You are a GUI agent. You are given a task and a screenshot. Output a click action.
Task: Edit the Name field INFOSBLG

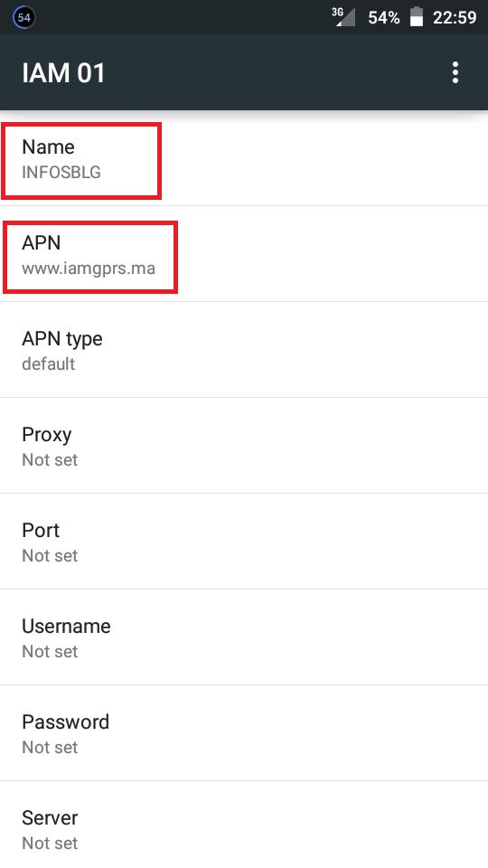(244, 158)
